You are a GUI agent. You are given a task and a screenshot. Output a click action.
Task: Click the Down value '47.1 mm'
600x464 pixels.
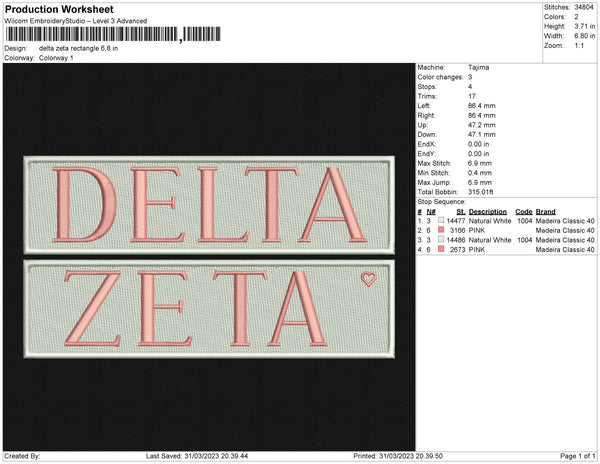coord(482,135)
